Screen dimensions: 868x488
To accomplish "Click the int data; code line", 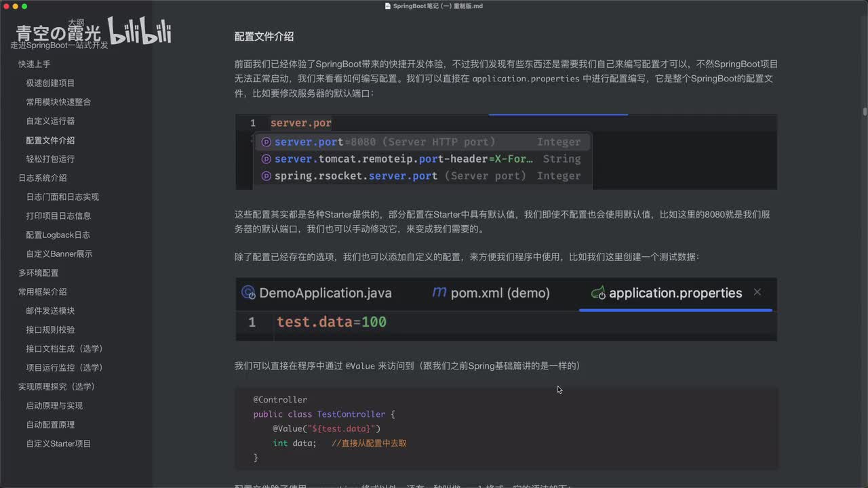I will 294,443.
